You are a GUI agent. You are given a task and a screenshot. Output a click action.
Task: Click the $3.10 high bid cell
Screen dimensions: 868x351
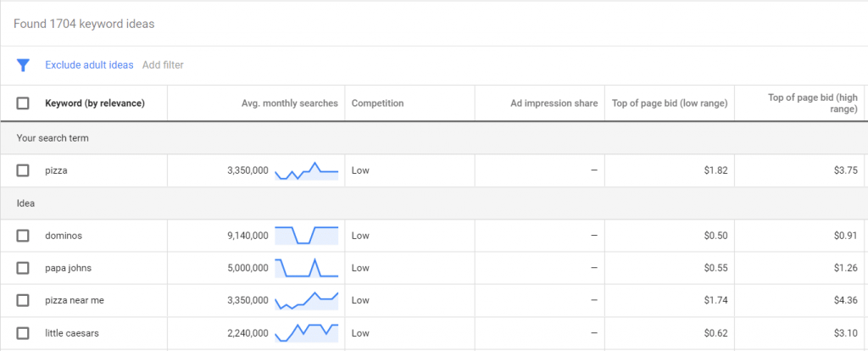pyautogui.click(x=846, y=333)
